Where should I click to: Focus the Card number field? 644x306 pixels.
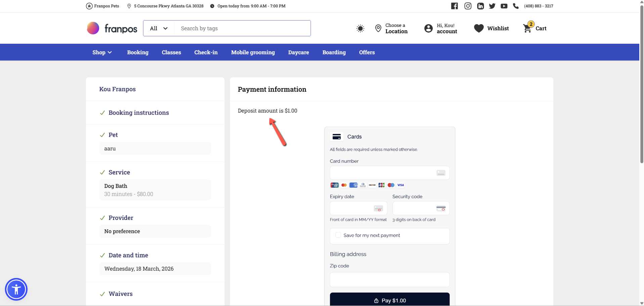pos(383,173)
